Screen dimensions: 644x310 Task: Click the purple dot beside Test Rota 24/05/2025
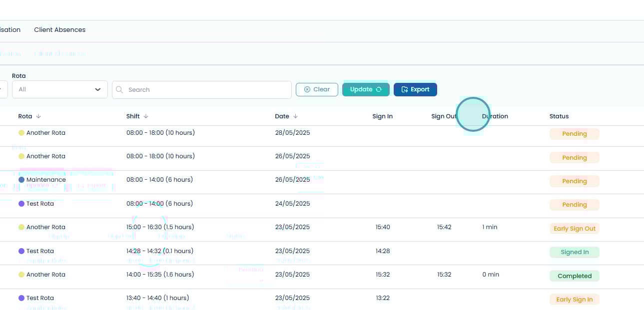(21, 204)
